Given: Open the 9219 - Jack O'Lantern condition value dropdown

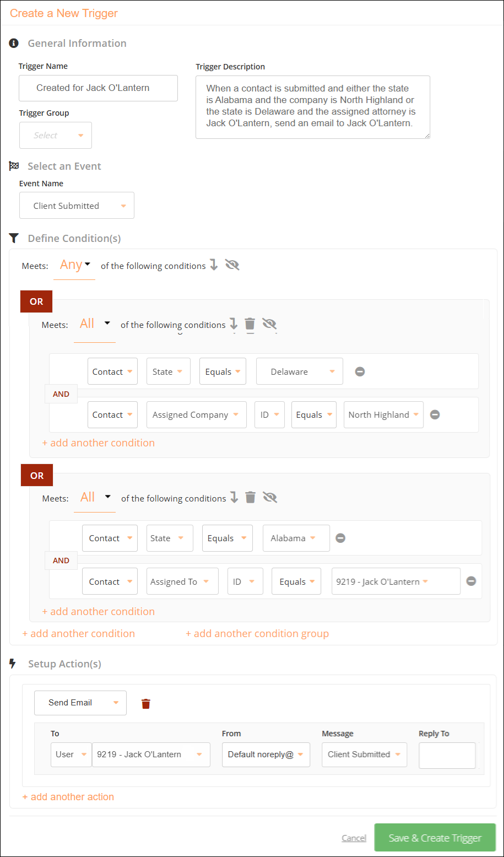Looking at the screenshot, I should (396, 581).
